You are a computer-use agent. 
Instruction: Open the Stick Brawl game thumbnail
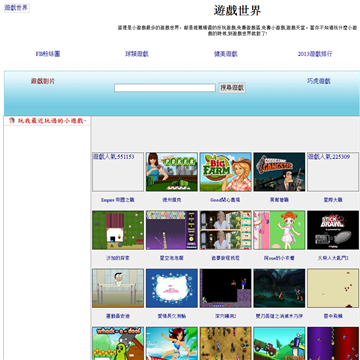coord(333,230)
